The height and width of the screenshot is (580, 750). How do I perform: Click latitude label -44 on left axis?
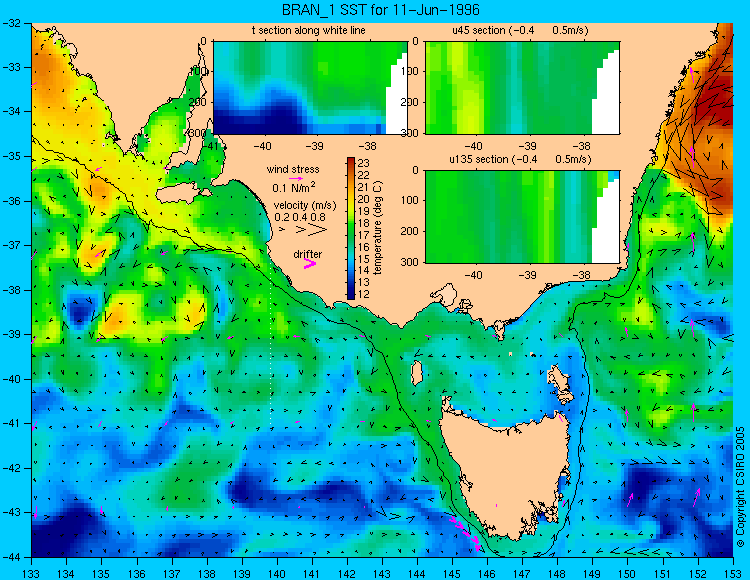(11, 557)
